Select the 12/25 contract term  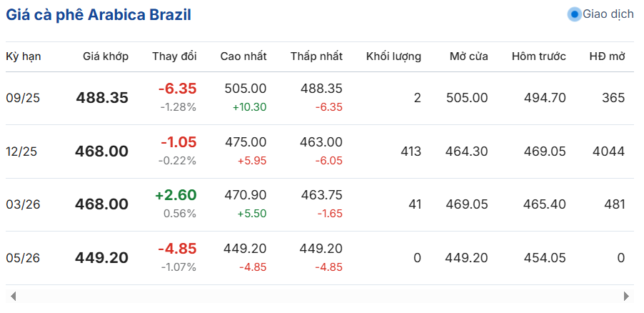point(21,151)
